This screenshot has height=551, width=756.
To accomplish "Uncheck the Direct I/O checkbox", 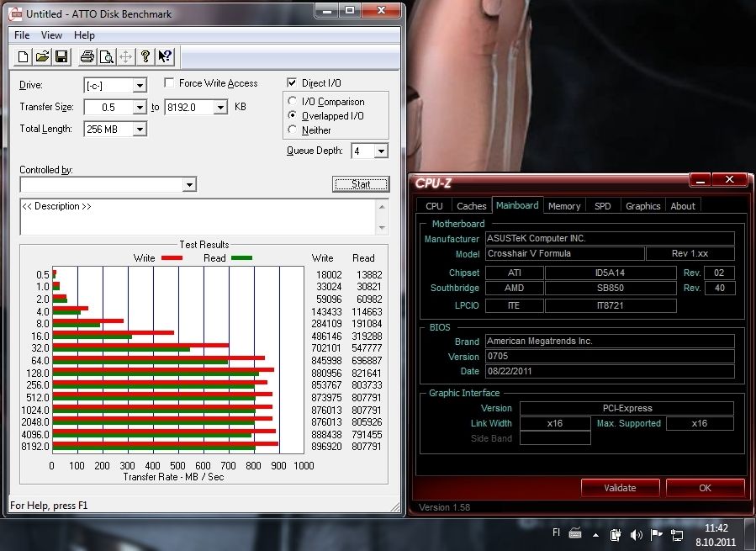I will click(292, 82).
